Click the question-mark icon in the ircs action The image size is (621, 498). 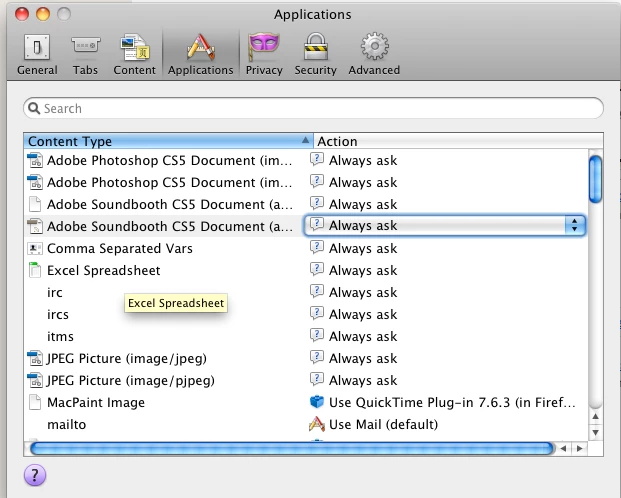(316, 313)
